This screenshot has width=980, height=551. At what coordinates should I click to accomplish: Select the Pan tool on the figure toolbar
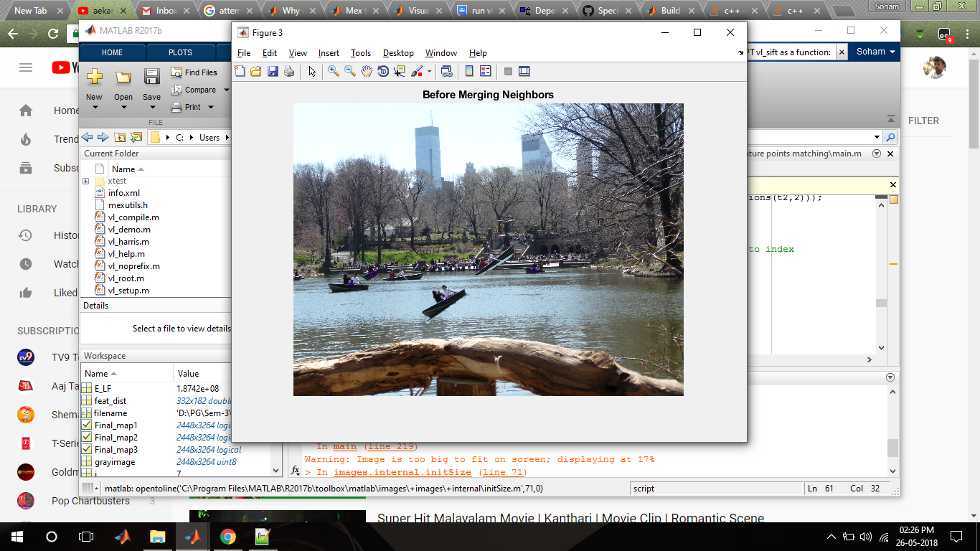(x=366, y=71)
